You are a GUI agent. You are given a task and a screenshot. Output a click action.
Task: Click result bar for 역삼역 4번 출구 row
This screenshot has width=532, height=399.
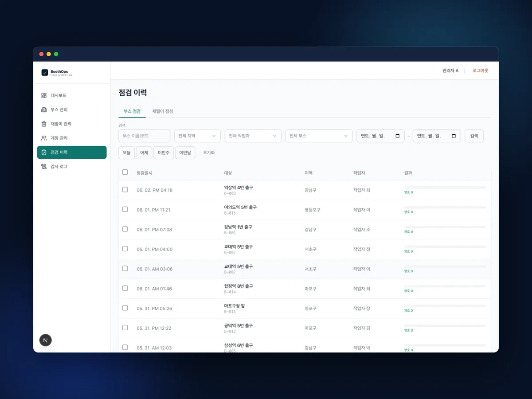point(445,188)
